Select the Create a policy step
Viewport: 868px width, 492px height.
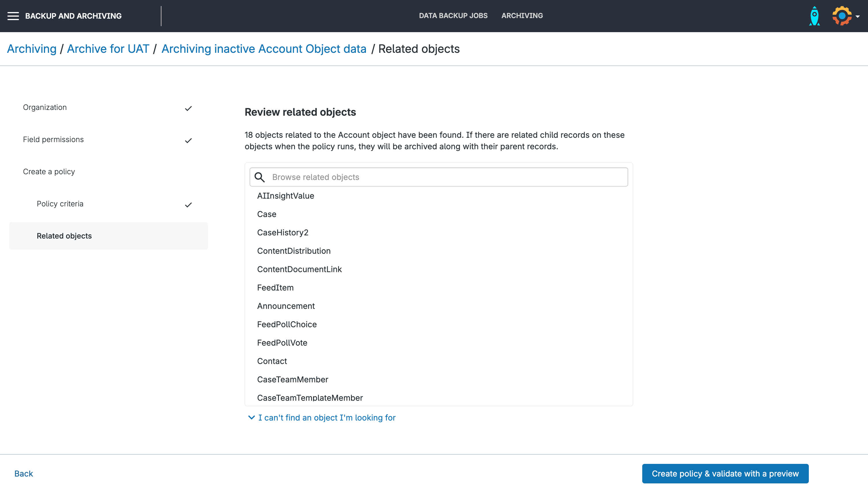tap(49, 172)
